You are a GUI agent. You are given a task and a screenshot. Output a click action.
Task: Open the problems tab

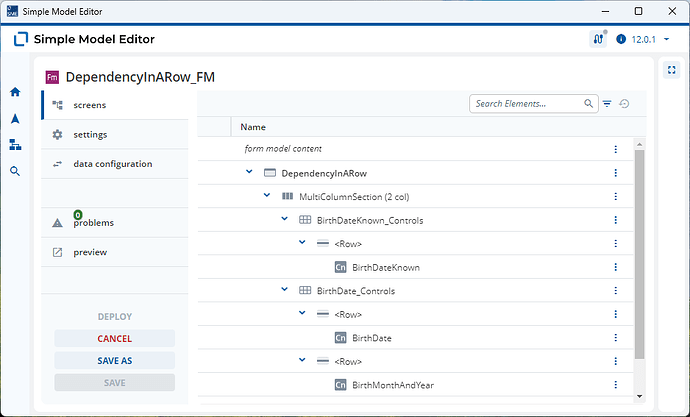click(x=115, y=223)
